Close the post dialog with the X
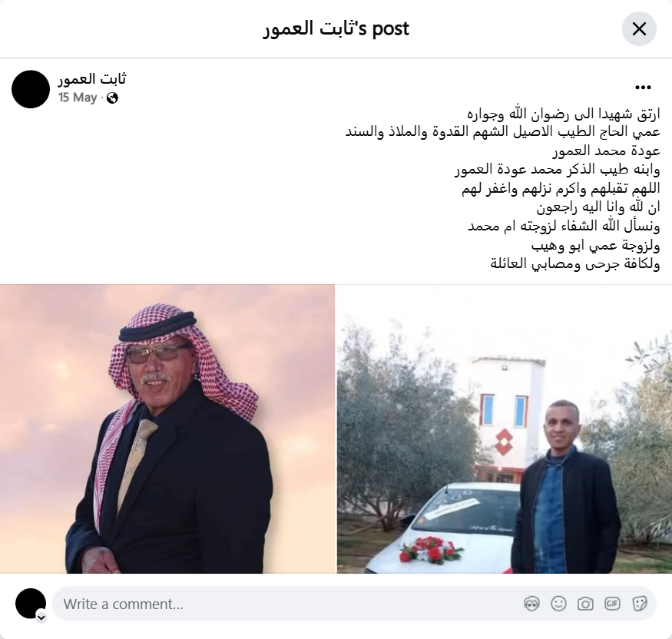This screenshot has width=672, height=639. [x=638, y=28]
